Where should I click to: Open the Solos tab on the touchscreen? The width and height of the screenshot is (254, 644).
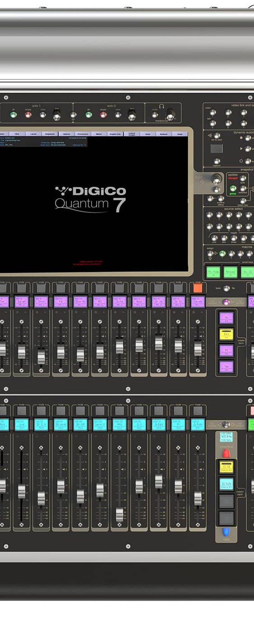pyautogui.click(x=148, y=134)
